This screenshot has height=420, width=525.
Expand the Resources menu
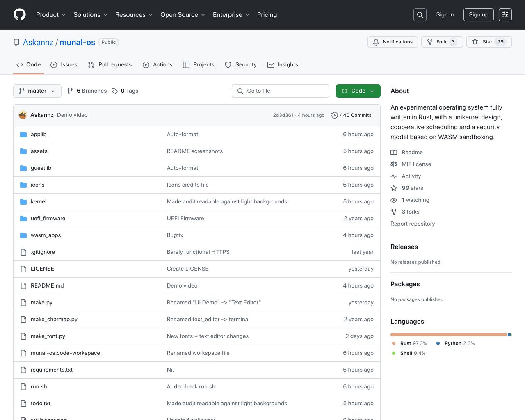(134, 15)
